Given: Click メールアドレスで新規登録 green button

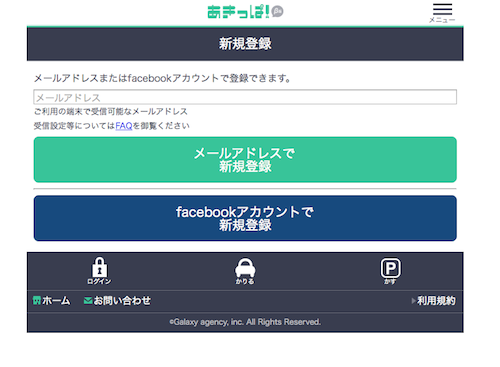Looking at the screenshot, I should (x=245, y=160).
